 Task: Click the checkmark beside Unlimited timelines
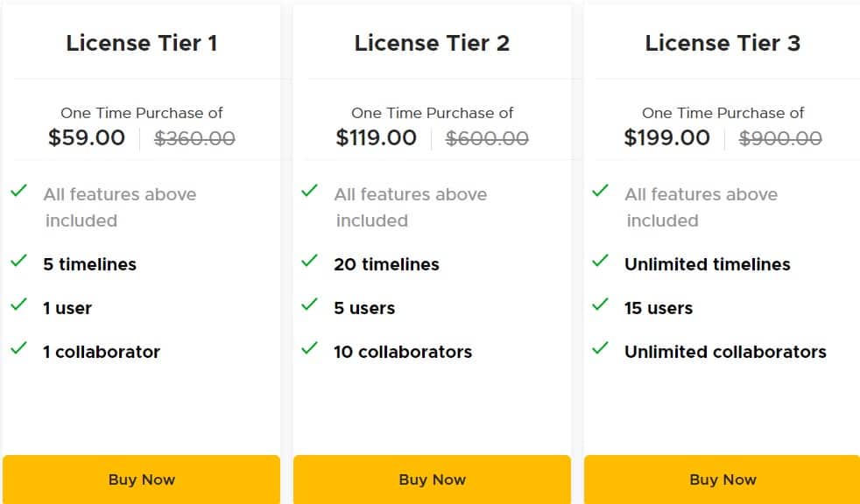click(x=600, y=261)
